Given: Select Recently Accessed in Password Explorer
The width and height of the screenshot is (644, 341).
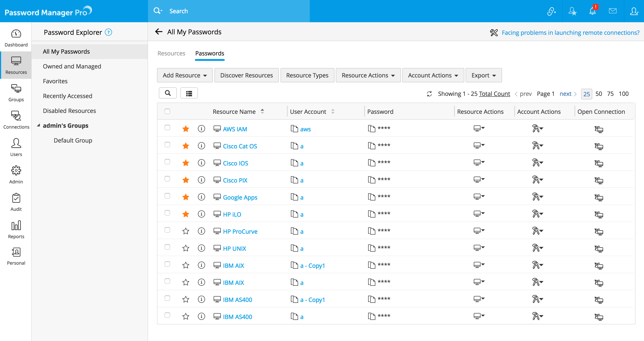Looking at the screenshot, I should tap(68, 96).
